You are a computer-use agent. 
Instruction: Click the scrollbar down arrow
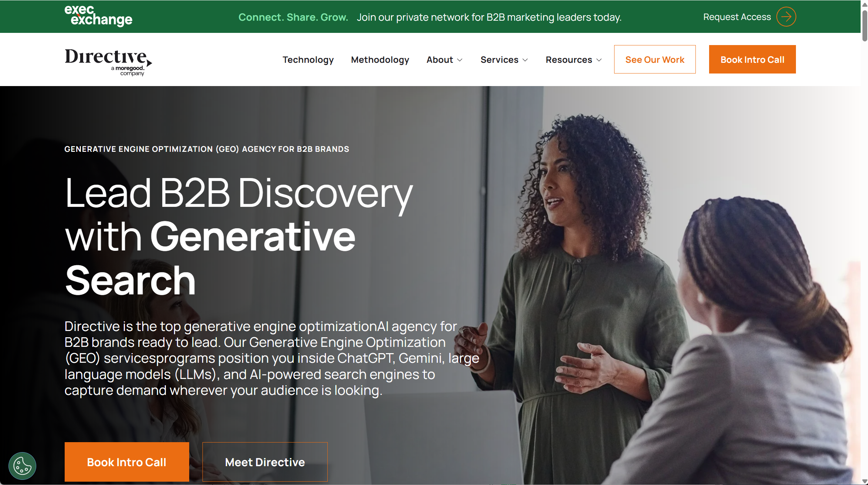click(x=865, y=481)
